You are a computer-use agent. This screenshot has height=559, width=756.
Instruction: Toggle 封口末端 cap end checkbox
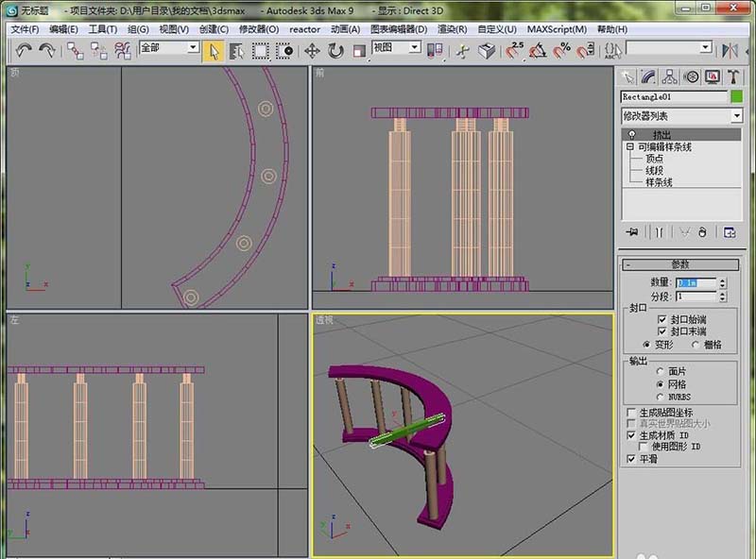[661, 331]
